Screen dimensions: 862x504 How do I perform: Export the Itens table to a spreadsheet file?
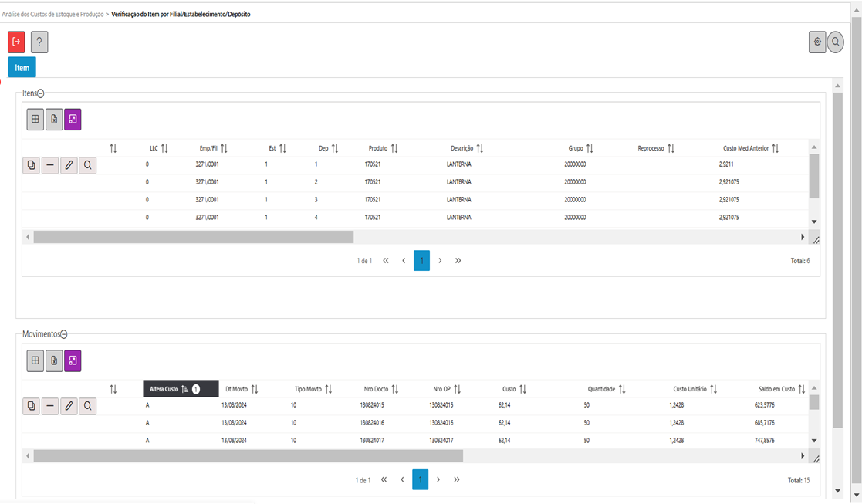(x=54, y=120)
